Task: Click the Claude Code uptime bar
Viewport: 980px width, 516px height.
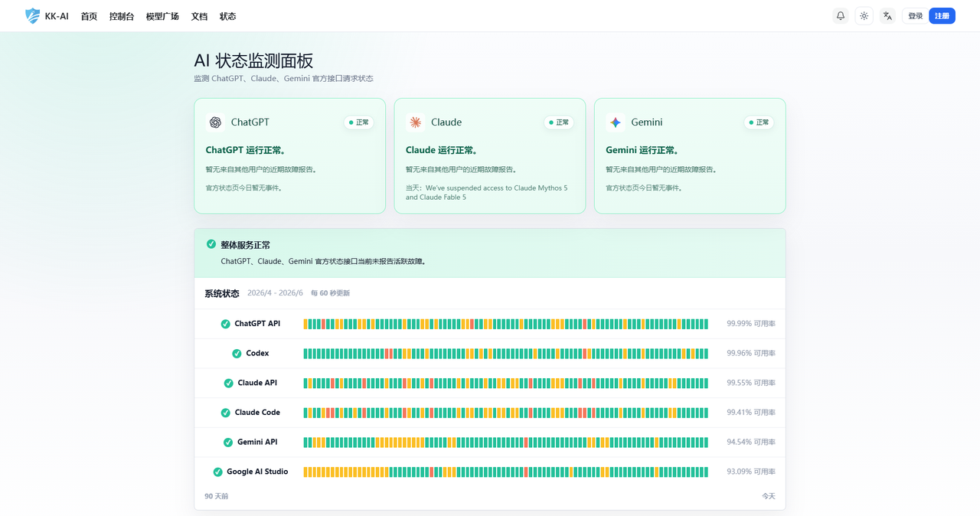Action: tap(506, 413)
